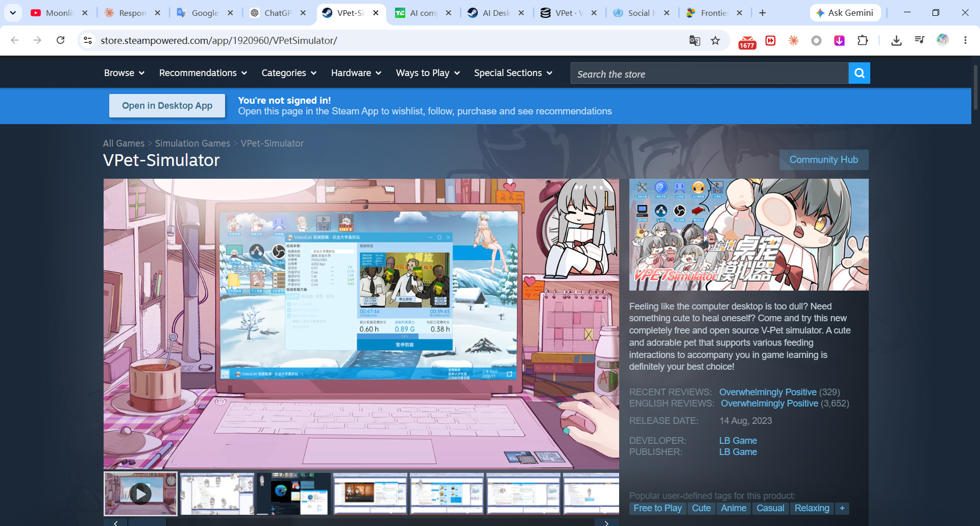The image size is (980, 526).
Task: Click the Steam store search magnifier button
Action: point(859,73)
